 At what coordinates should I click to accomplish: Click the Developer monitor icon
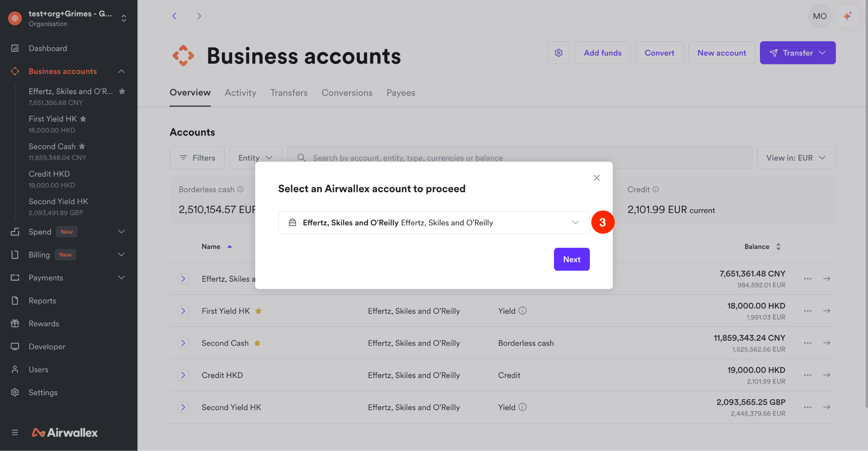(15, 346)
